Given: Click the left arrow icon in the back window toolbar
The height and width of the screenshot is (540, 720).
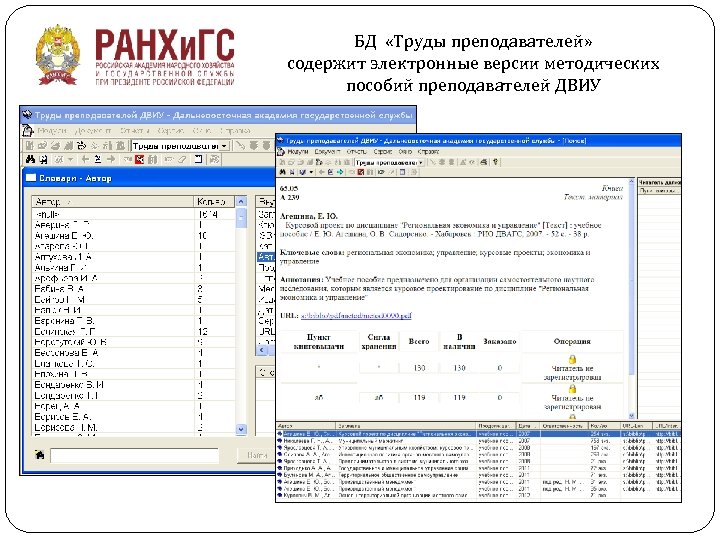Looking at the screenshot, I should (84, 159).
